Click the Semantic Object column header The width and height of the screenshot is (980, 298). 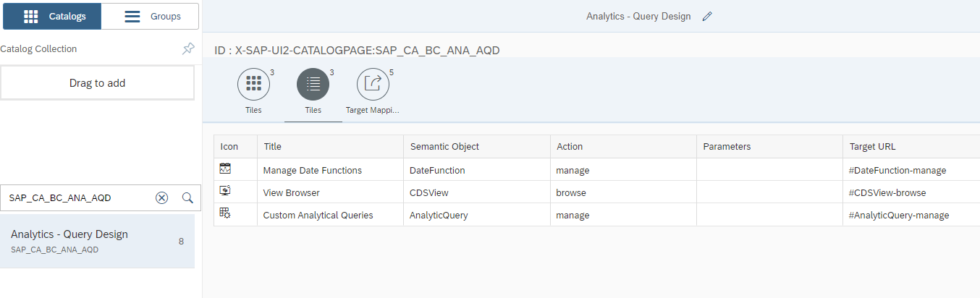click(x=444, y=147)
